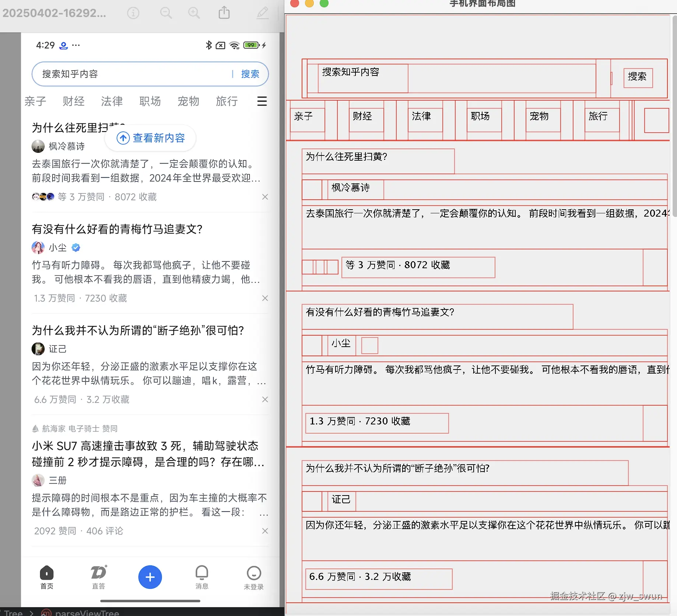The image size is (677, 616).
Task: Select the 法律 tab in the phone screenshot
Action: click(112, 101)
